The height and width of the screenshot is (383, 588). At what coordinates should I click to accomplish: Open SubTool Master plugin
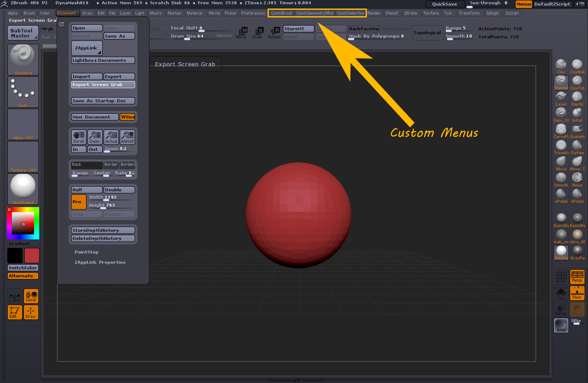(x=23, y=33)
